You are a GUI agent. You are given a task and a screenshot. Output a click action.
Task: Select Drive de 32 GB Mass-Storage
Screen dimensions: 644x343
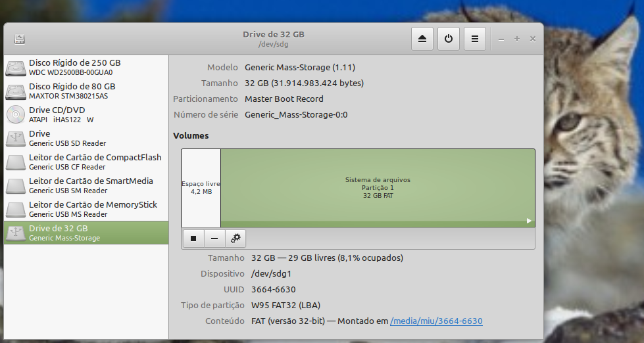[86, 233]
